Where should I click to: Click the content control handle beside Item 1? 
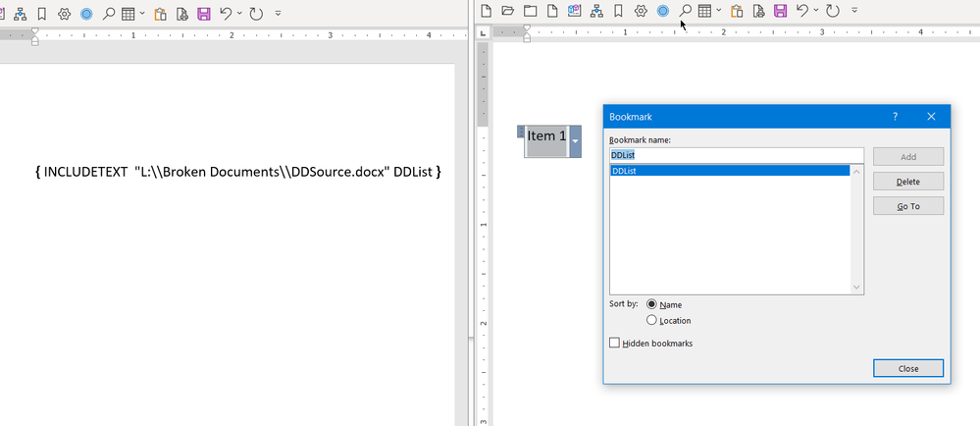(521, 132)
